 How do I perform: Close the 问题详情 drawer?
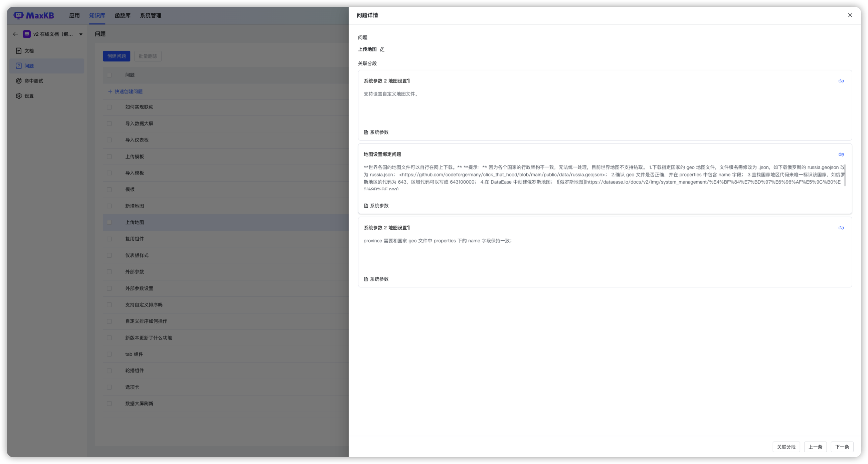(850, 15)
